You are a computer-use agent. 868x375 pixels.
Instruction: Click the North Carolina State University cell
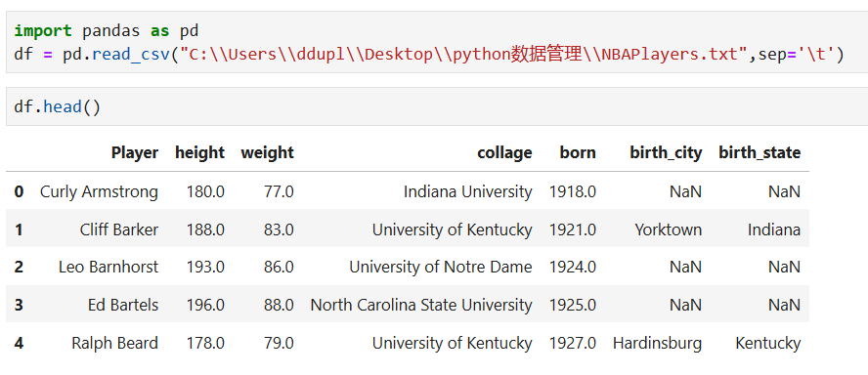tap(421, 305)
